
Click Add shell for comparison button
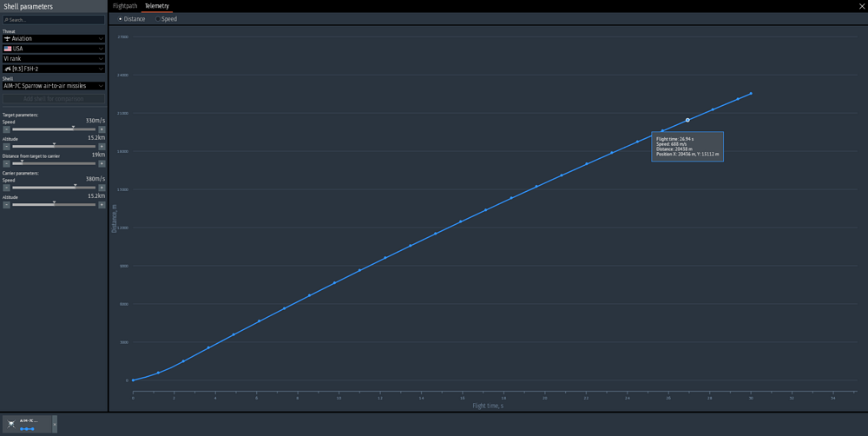[x=54, y=99]
